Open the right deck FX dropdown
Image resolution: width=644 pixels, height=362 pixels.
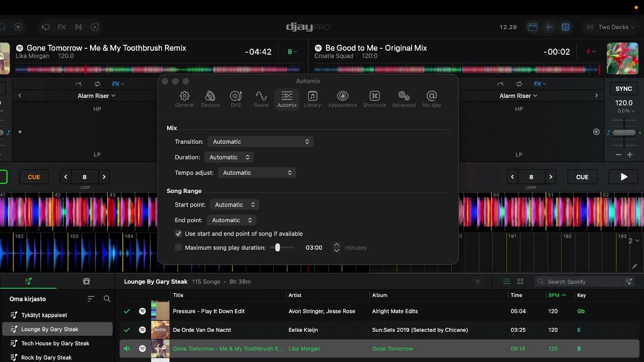tap(540, 84)
